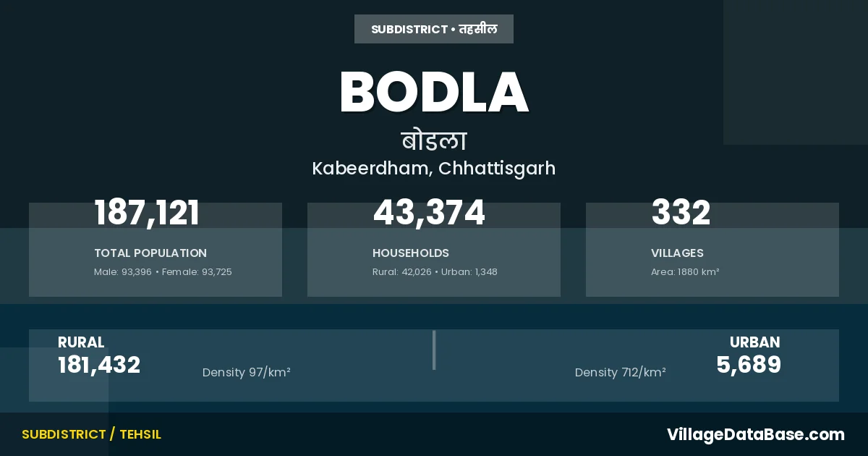The height and width of the screenshot is (456, 868).
Task: Click the urban Density 712/km² text
Action: 621,373
